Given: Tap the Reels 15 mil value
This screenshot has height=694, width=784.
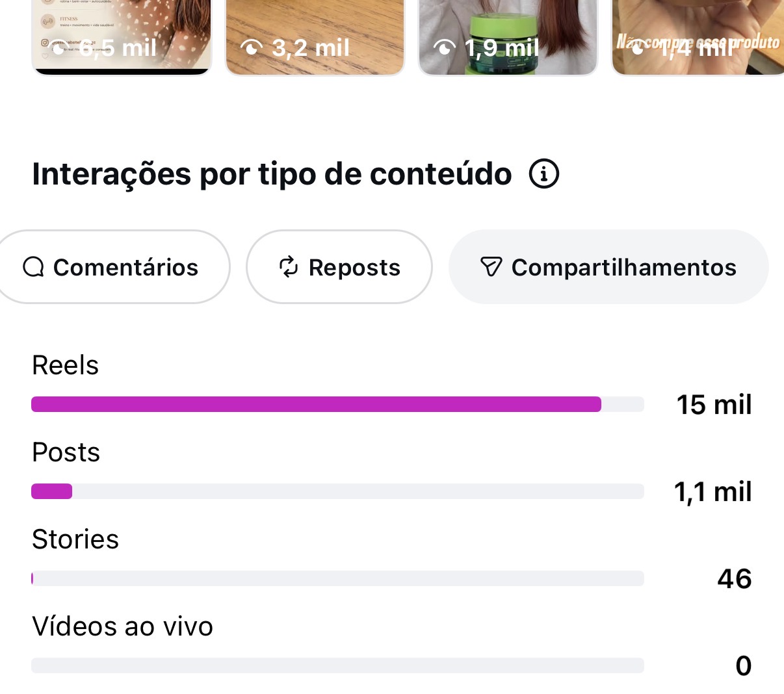Looking at the screenshot, I should coord(714,404).
